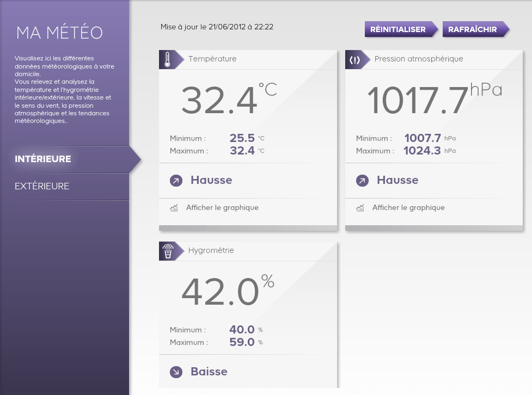Click the upward trend arrow in Température card

[x=176, y=181]
